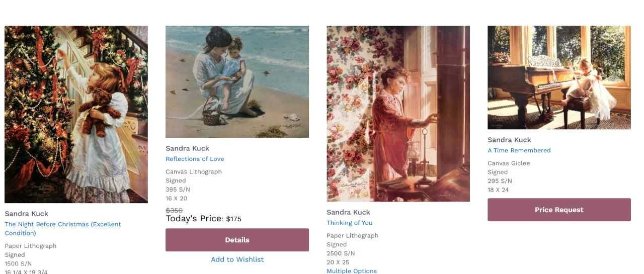The image size is (644, 274).
Task: Open The Night Before Christmas painting thumbnail
Action: pos(76,114)
